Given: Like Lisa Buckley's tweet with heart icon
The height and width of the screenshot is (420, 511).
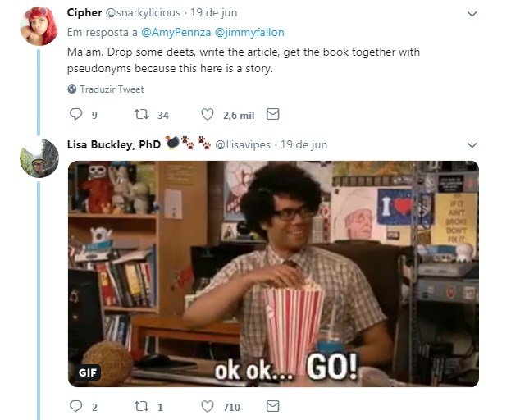Looking at the screenshot, I should coord(208,406).
